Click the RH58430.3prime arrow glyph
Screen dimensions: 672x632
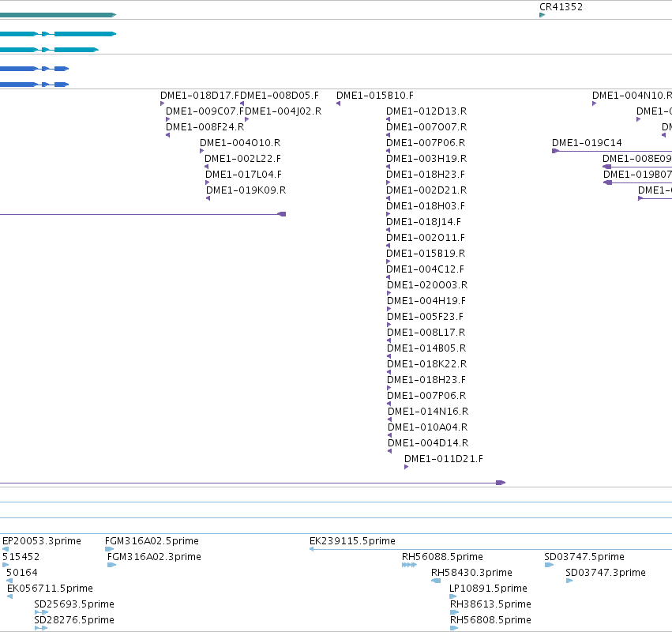(436, 581)
